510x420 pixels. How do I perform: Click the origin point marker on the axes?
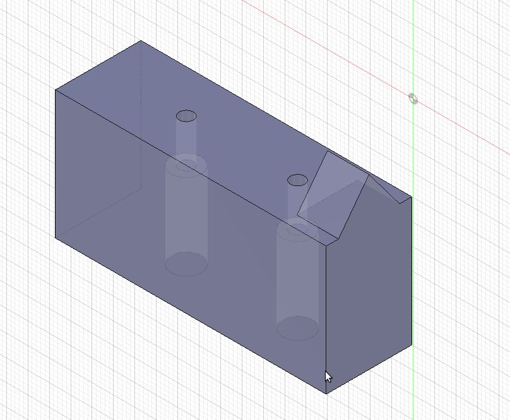pyautogui.click(x=413, y=98)
